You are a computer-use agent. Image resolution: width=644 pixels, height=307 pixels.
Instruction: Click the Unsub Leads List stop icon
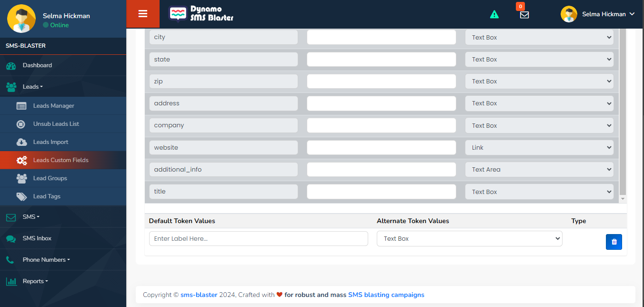pos(21,124)
